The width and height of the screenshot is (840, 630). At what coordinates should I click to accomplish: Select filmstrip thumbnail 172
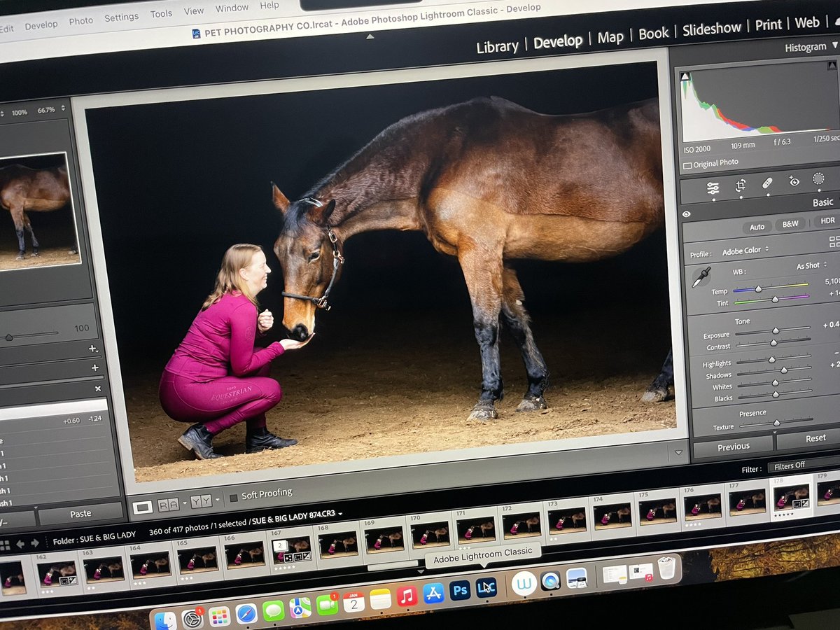click(x=521, y=524)
